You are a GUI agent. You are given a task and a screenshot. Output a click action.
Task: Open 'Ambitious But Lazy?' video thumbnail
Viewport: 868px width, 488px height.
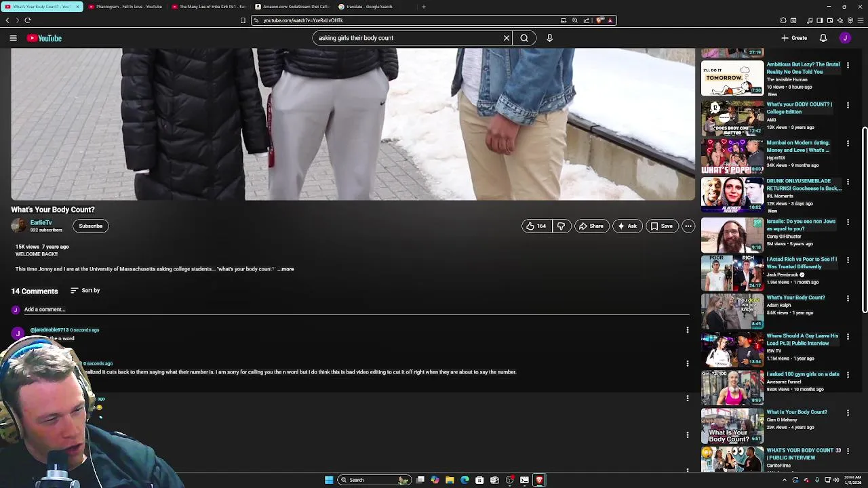tap(732, 78)
